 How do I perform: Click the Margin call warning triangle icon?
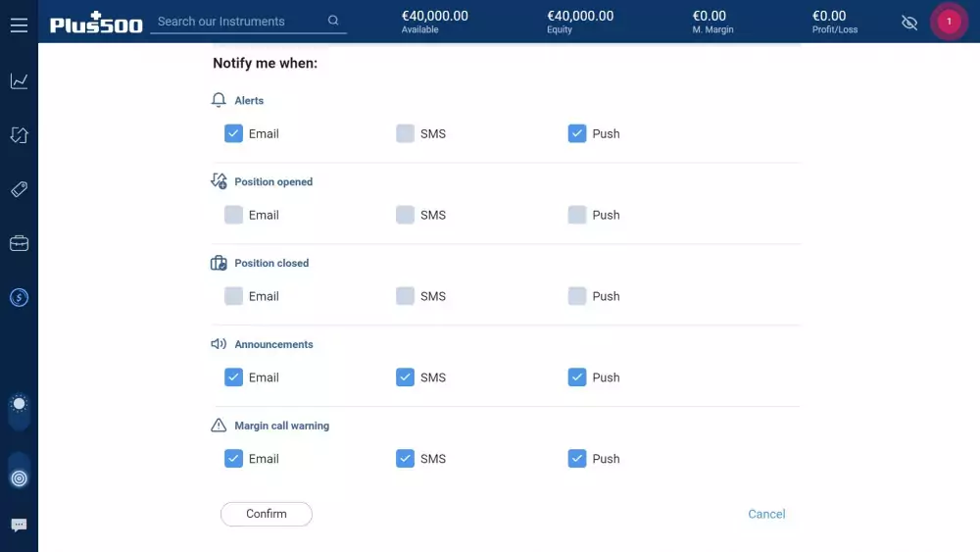pos(219,426)
